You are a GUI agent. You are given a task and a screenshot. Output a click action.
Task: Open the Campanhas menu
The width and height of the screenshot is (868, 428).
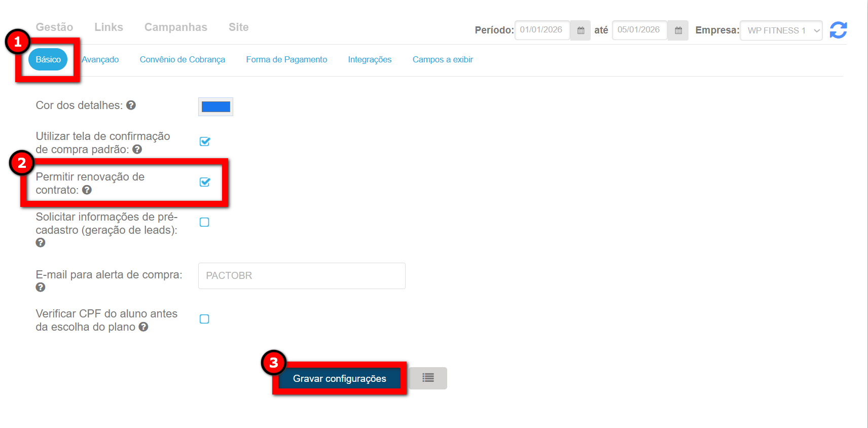175,27
